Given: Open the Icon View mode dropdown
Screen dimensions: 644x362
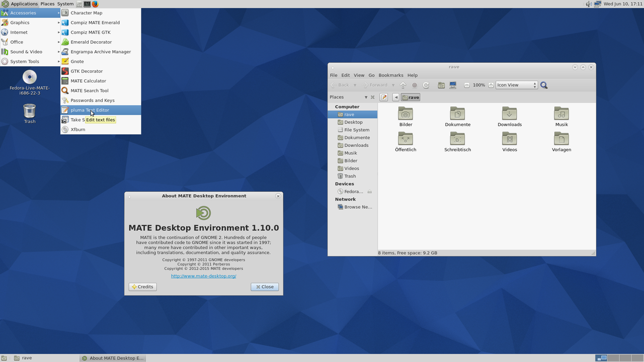Looking at the screenshot, I should [517, 85].
